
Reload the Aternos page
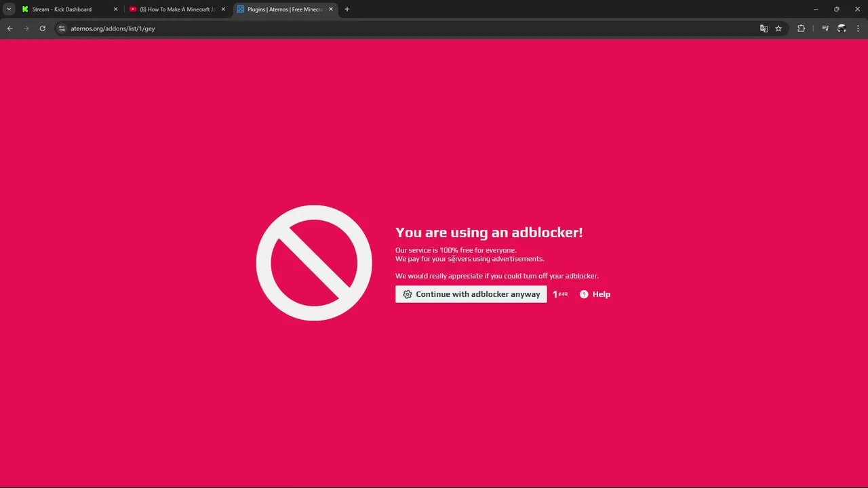42,28
